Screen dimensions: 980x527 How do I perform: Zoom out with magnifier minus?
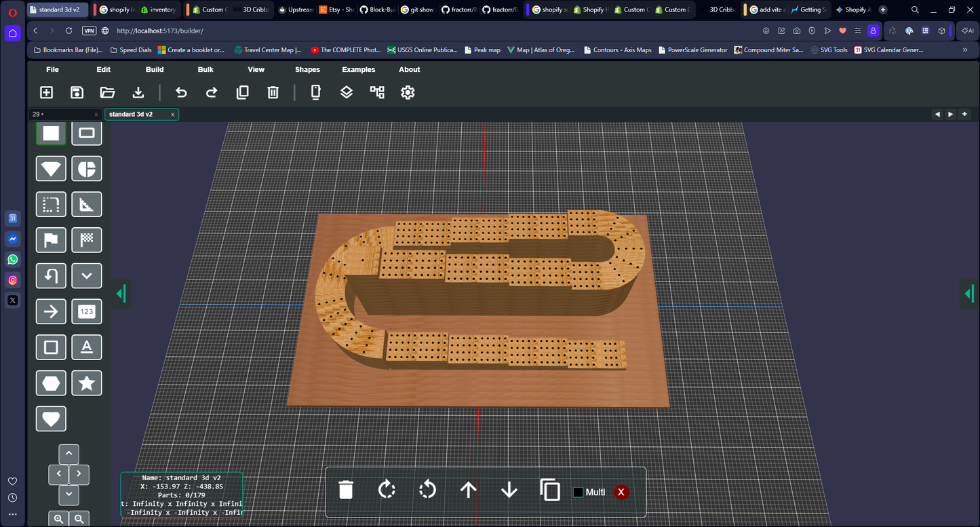79,519
